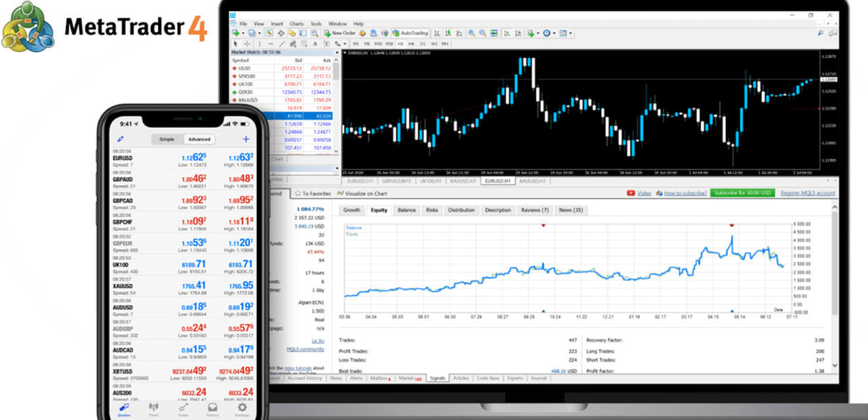The image size is (868, 420).
Task: Expand the arrow-style dropdown in the line studies toolbar
Action: tap(343, 43)
